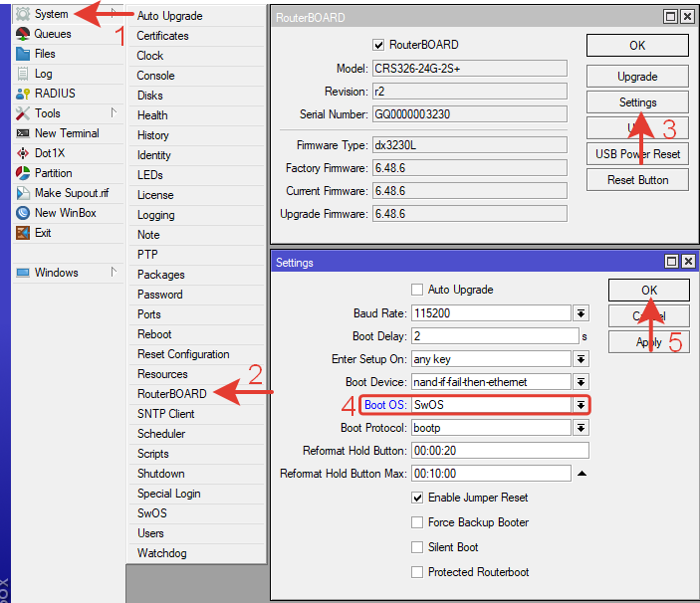Open the Boot OS dropdown arrow
Image resolution: width=700 pixels, height=603 pixels.
pos(581,405)
